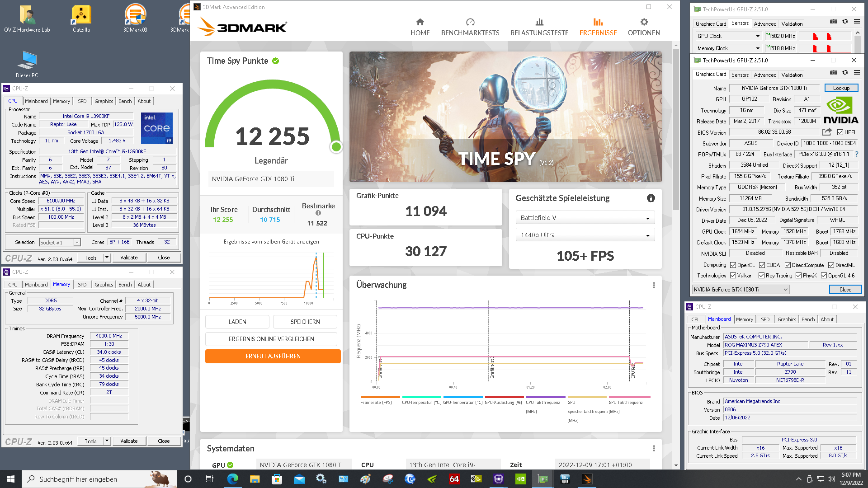Screen dimensions: 868x488
Task: Open the Windows Start menu
Action: 11,479
